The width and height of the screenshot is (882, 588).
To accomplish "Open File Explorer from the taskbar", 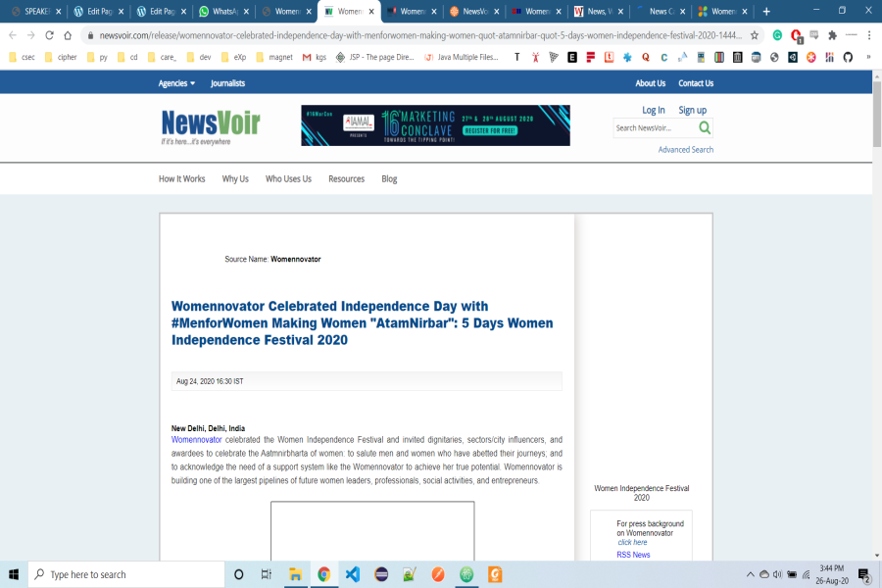I will point(294,574).
